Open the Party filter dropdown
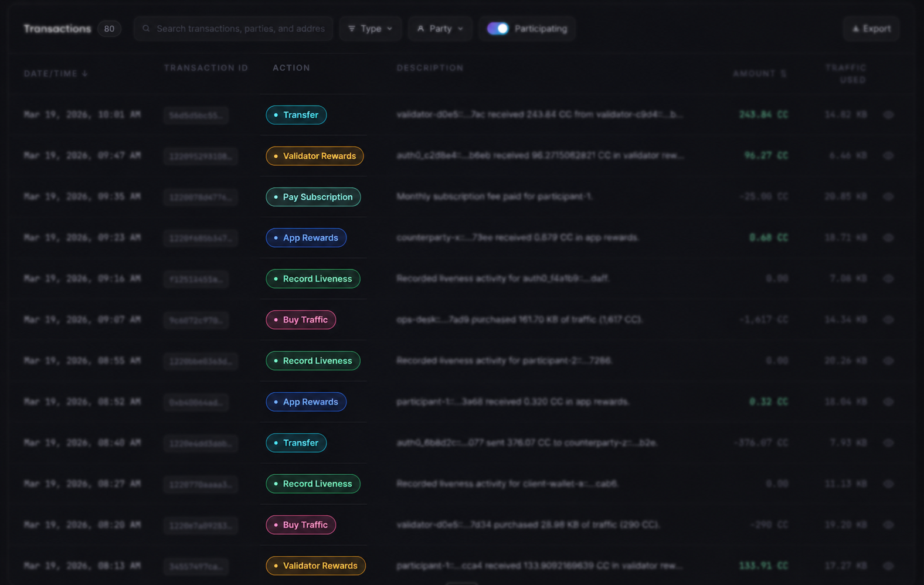This screenshot has width=924, height=585. coord(440,29)
